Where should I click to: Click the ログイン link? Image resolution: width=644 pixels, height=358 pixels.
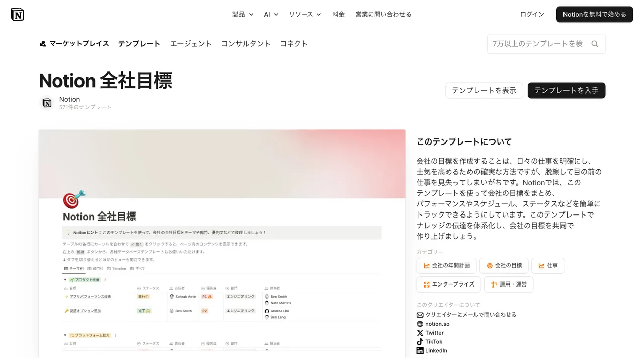pyautogui.click(x=532, y=14)
